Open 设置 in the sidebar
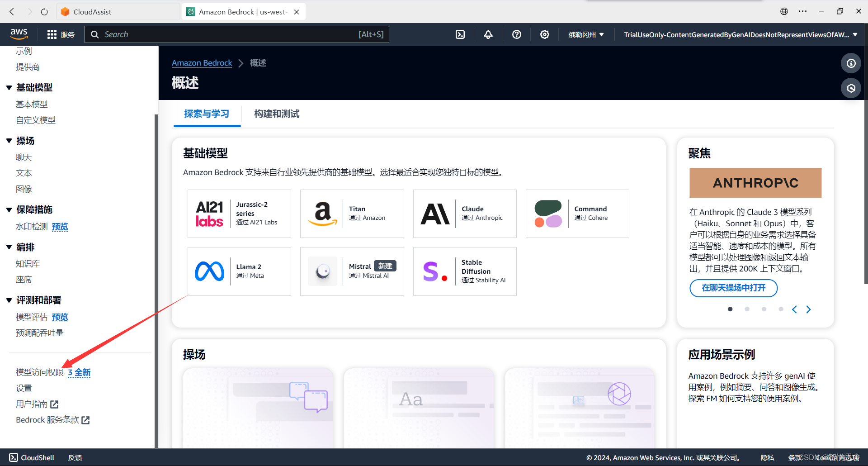 pyautogui.click(x=24, y=388)
